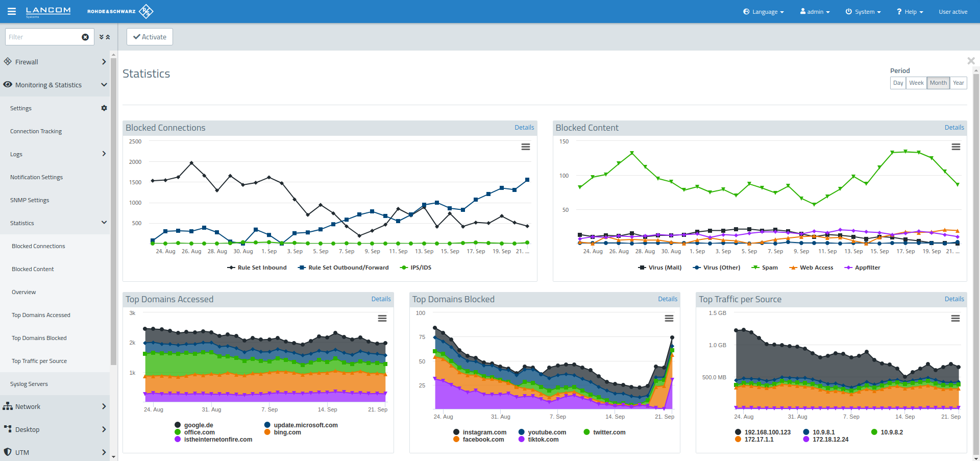Click the Firewall shield icon
The width and height of the screenshot is (980, 461).
tap(8, 61)
